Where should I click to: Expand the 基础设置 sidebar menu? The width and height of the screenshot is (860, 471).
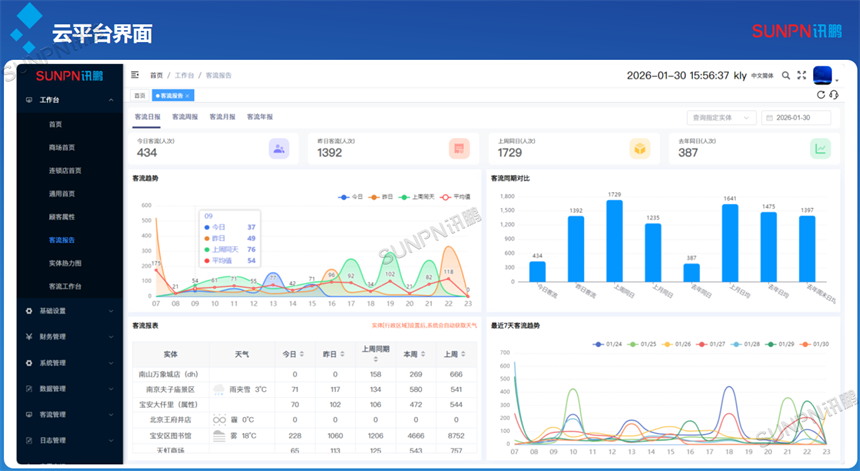[66, 311]
